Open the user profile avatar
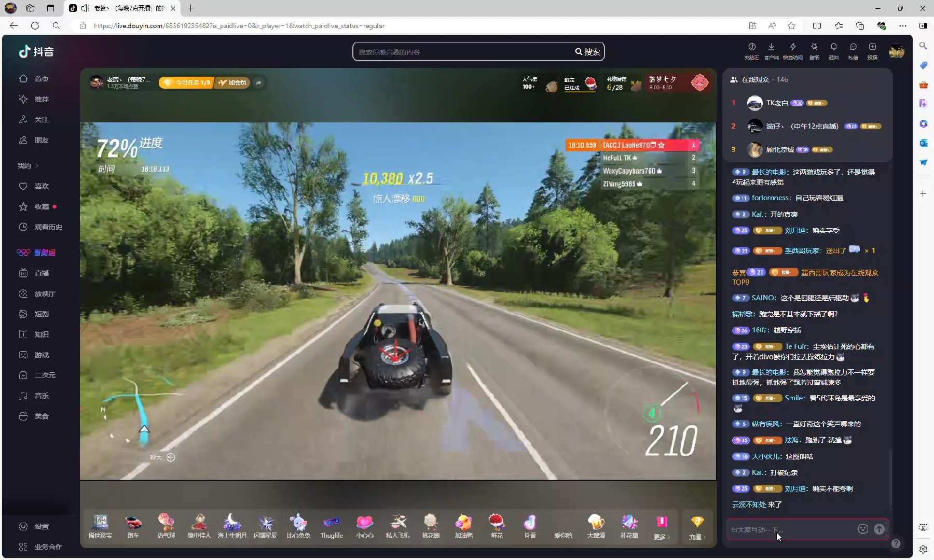Viewport: 934px width, 560px height. click(x=897, y=51)
